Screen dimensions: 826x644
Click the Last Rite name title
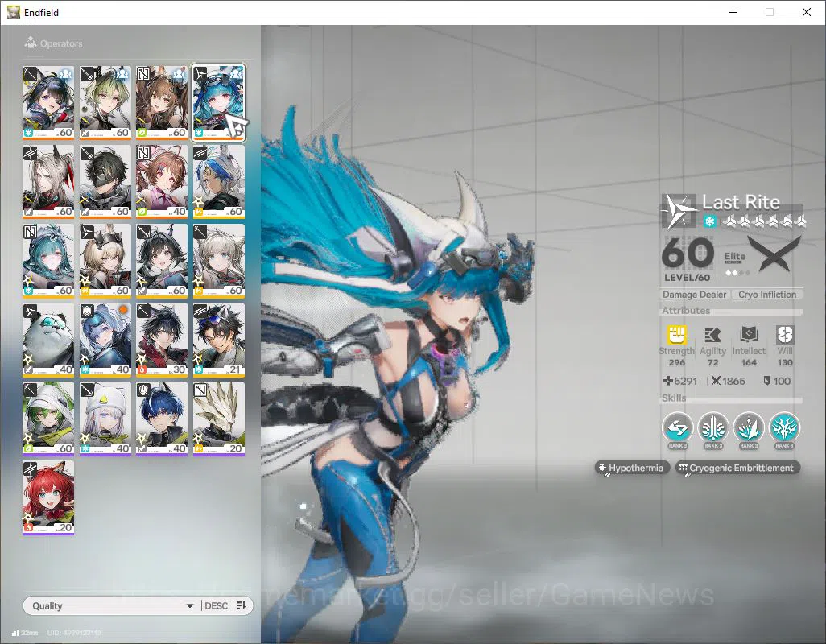(741, 202)
